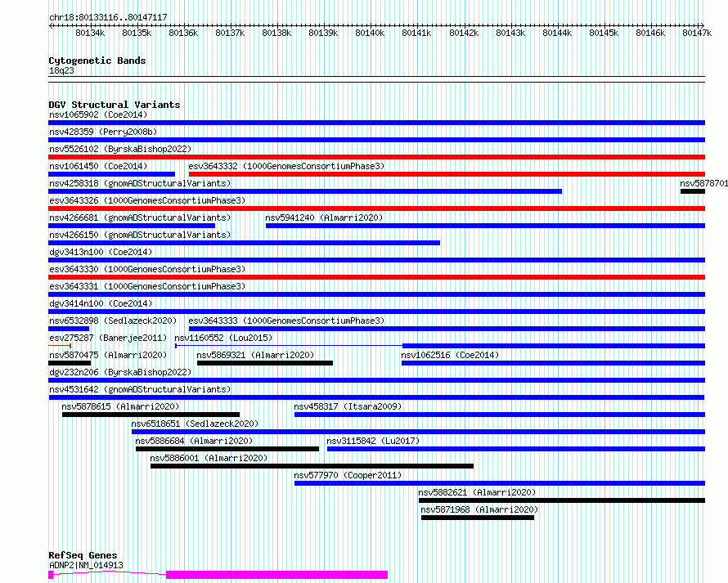Select the black bar under nsv5878615
The image size is (728, 583).
[x=151, y=415]
